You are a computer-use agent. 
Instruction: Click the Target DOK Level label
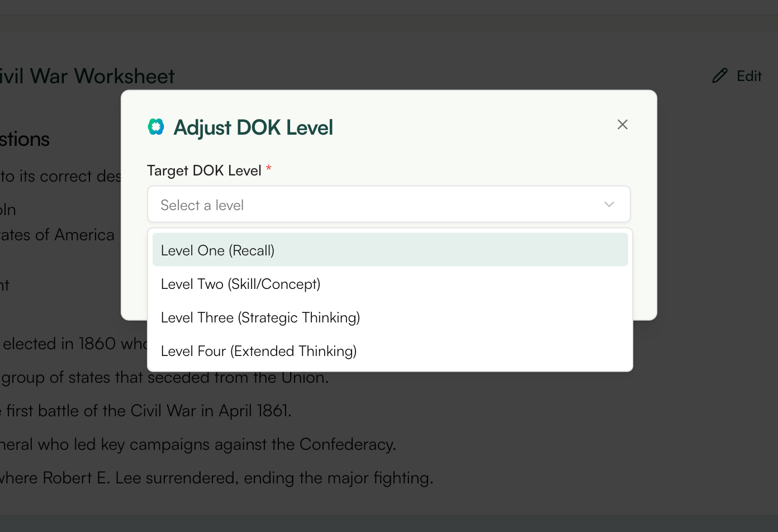click(x=203, y=170)
